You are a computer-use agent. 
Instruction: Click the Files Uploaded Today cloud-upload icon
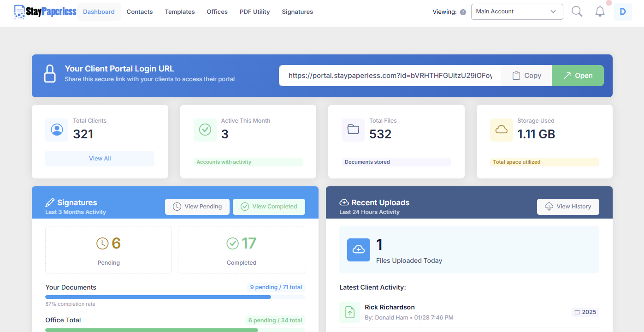pyautogui.click(x=359, y=250)
